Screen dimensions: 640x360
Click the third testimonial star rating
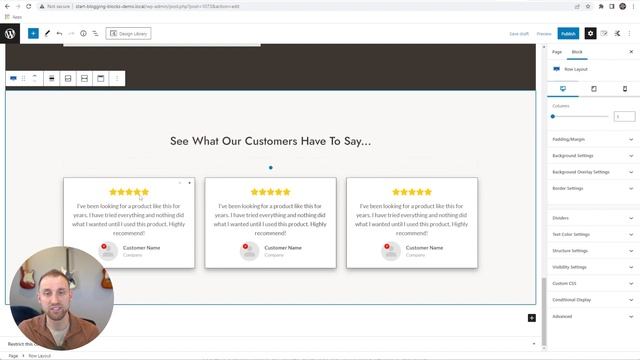click(x=411, y=192)
